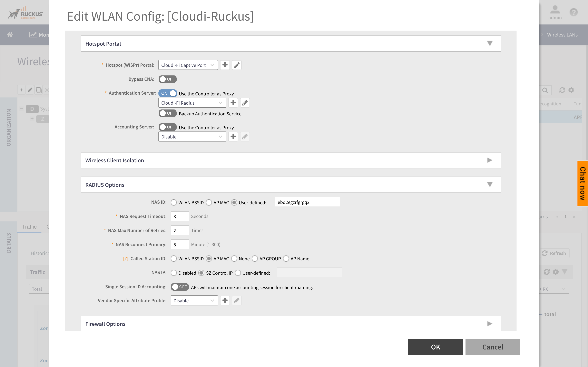Edit the Cloudi-Fi Radius server

tap(245, 102)
